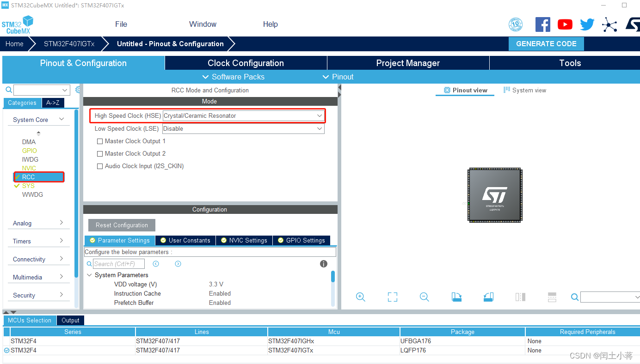Zoom in on the pinout chip view

pyautogui.click(x=361, y=297)
